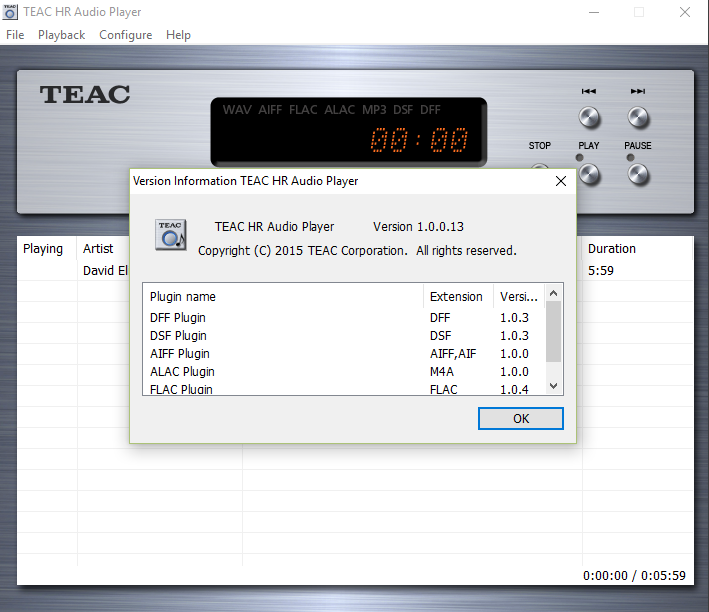Click the 5:59 duration cell
This screenshot has width=709, height=612.
click(600, 270)
